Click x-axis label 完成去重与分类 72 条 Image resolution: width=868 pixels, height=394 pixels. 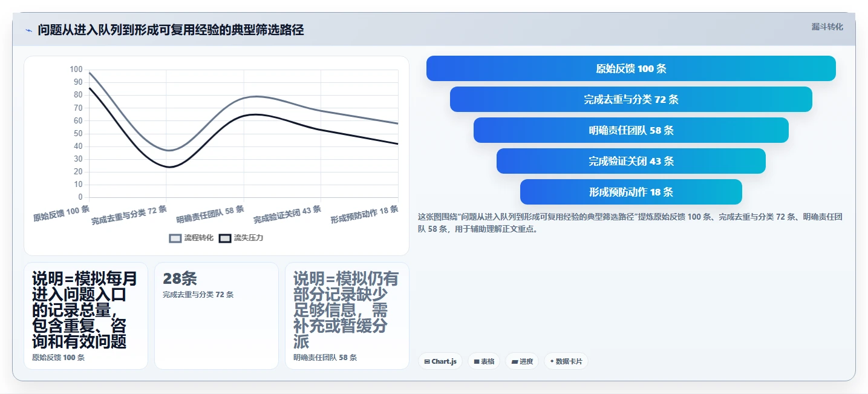pyautogui.click(x=129, y=215)
